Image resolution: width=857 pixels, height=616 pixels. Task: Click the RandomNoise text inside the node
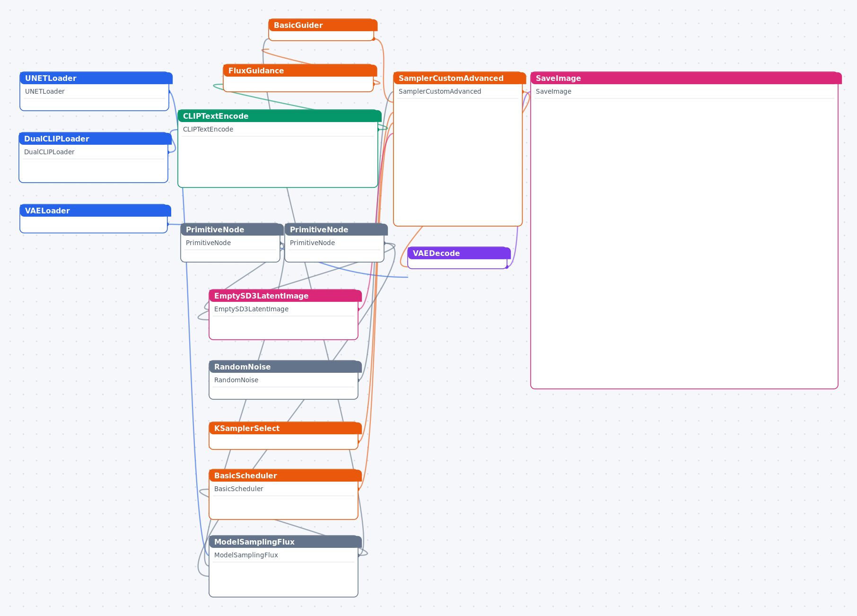pos(236,380)
